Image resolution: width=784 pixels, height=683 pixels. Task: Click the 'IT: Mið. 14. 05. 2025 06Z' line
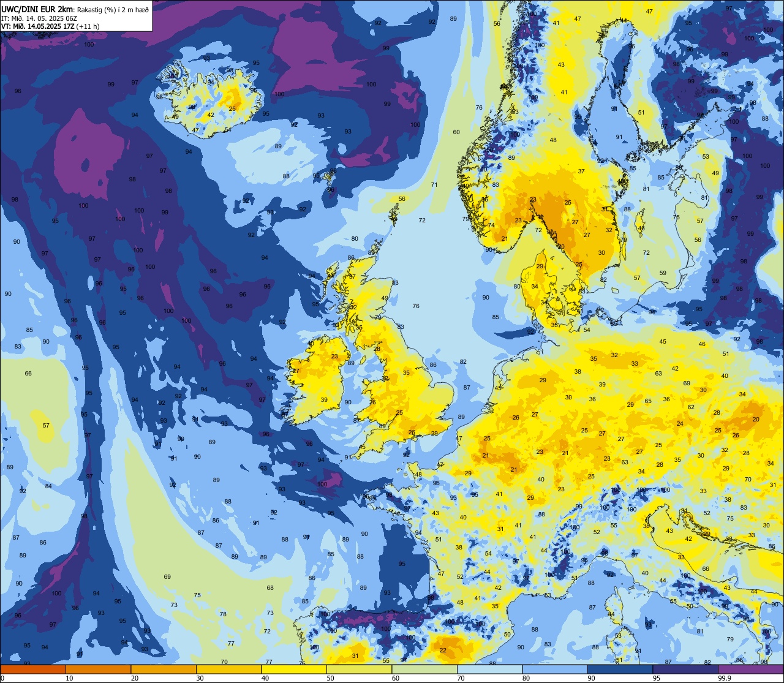tap(39, 18)
